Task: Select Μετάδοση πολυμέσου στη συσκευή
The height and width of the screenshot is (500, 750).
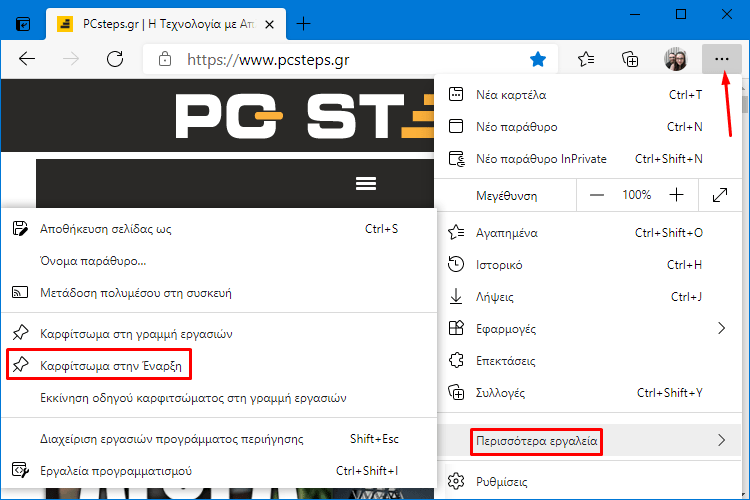Action: (x=219, y=293)
